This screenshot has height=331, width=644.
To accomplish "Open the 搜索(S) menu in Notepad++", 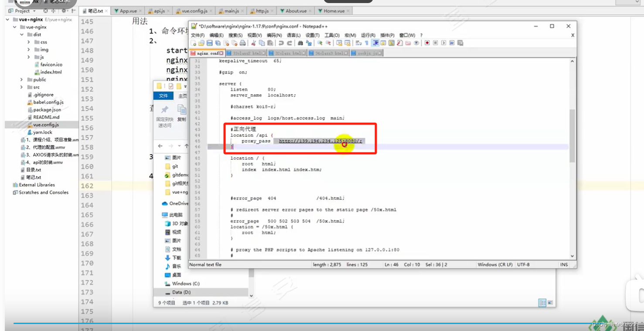I will [235, 35].
